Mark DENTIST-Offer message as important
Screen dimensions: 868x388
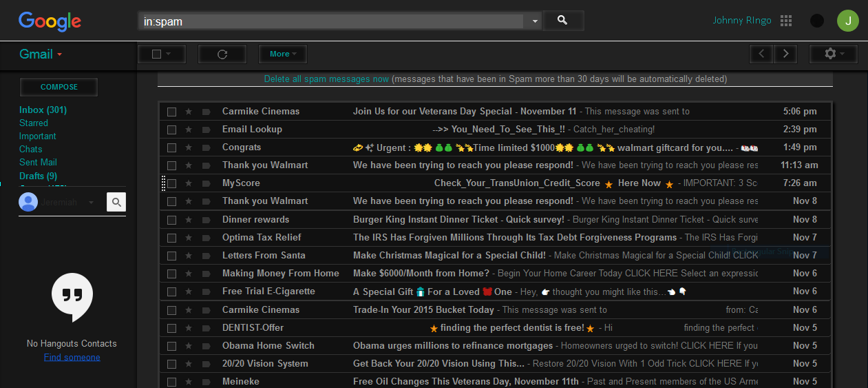pos(206,327)
